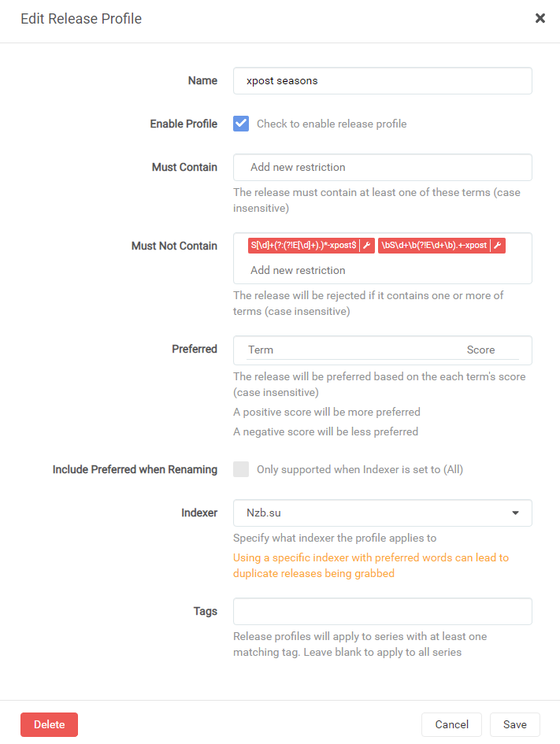Click inside the Score column of the Preferred row

[481, 350]
